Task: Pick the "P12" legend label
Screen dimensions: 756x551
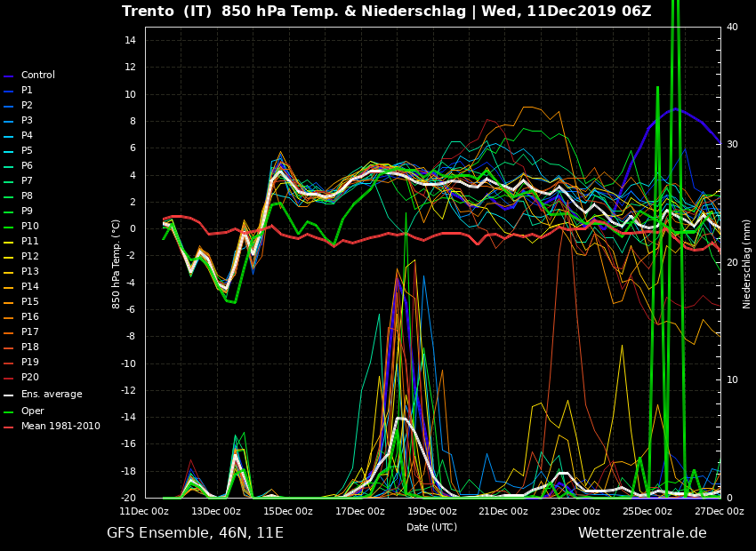Action: [x=30, y=256]
